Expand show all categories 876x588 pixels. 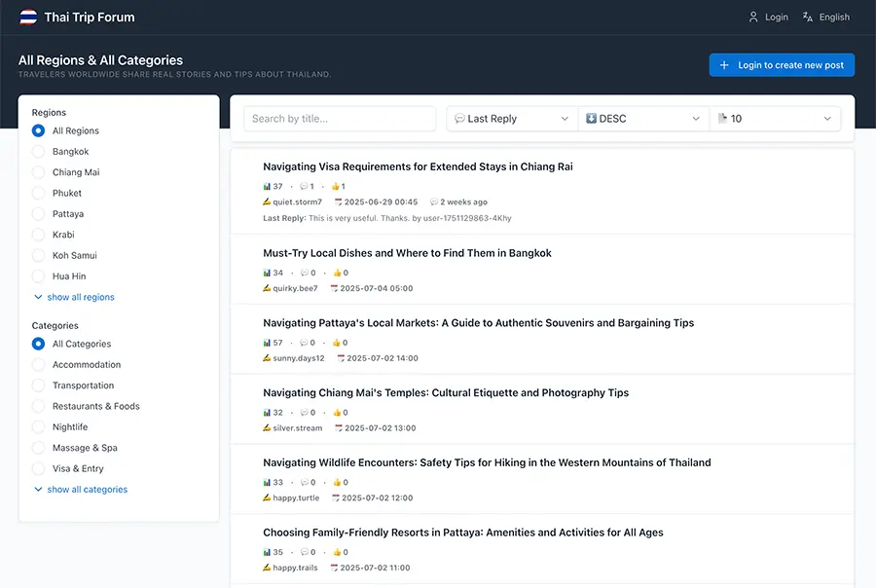click(x=81, y=489)
